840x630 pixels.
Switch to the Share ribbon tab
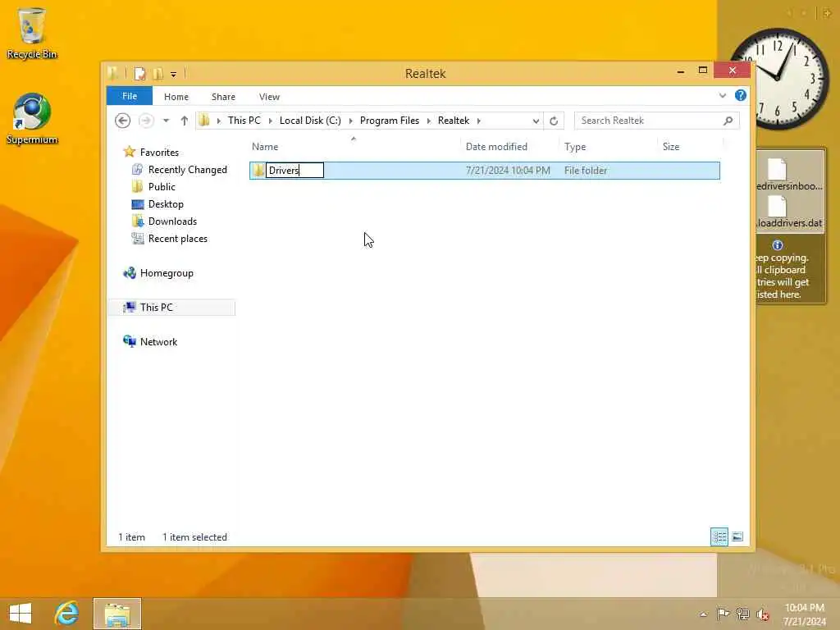tap(223, 97)
